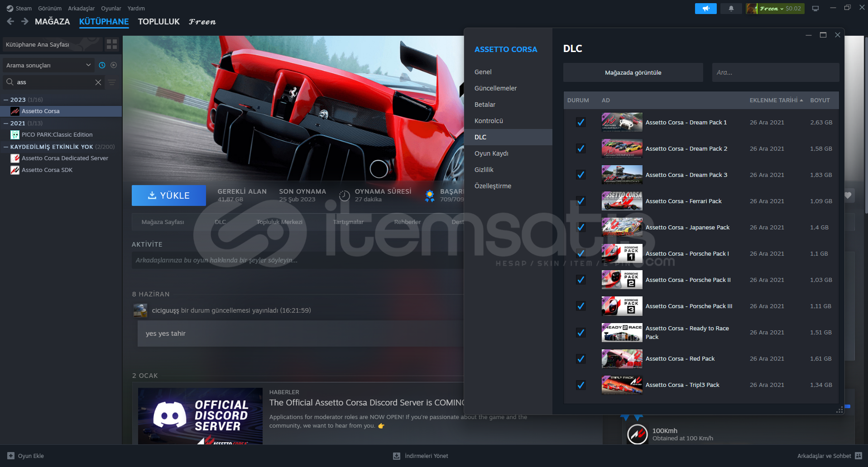Switch to Big Picture mode monitor icon

coord(815,8)
